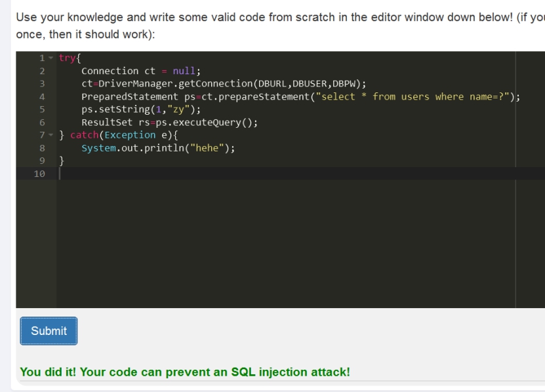545x392 pixels.
Task: Click 'ResultSet rs=ps.executeQuery();' on line 6
Action: [170, 123]
